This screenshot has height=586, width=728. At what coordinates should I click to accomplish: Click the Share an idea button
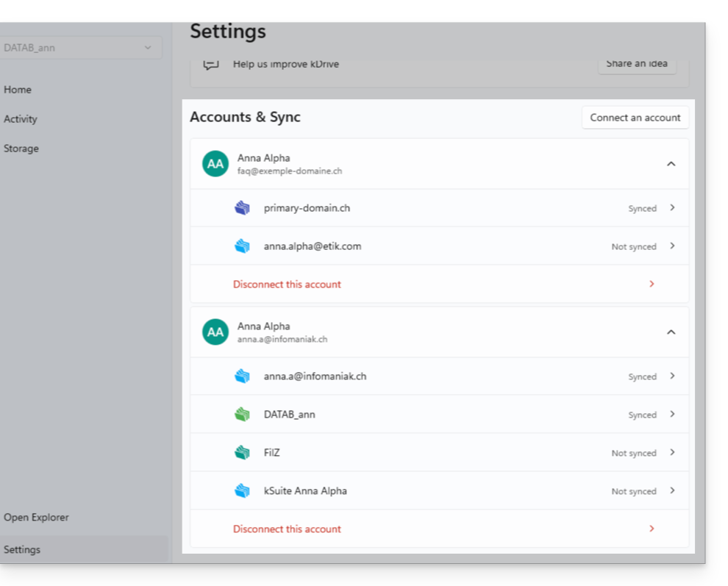[x=637, y=64]
